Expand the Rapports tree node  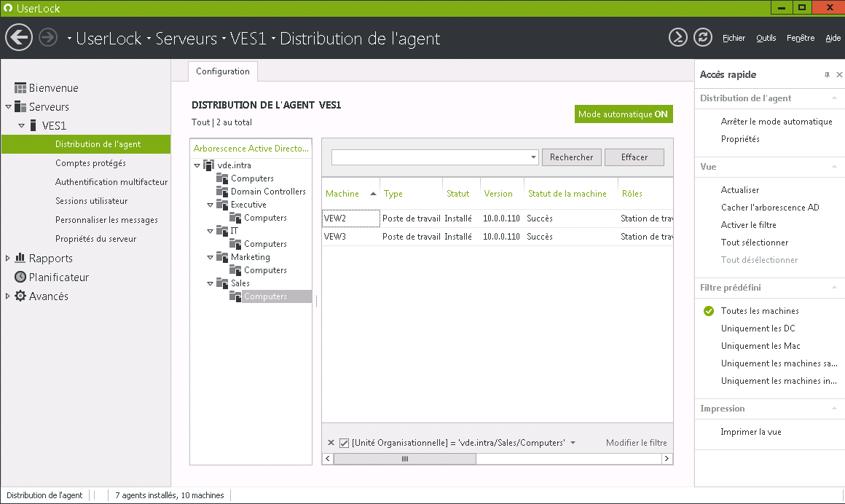click(7, 259)
